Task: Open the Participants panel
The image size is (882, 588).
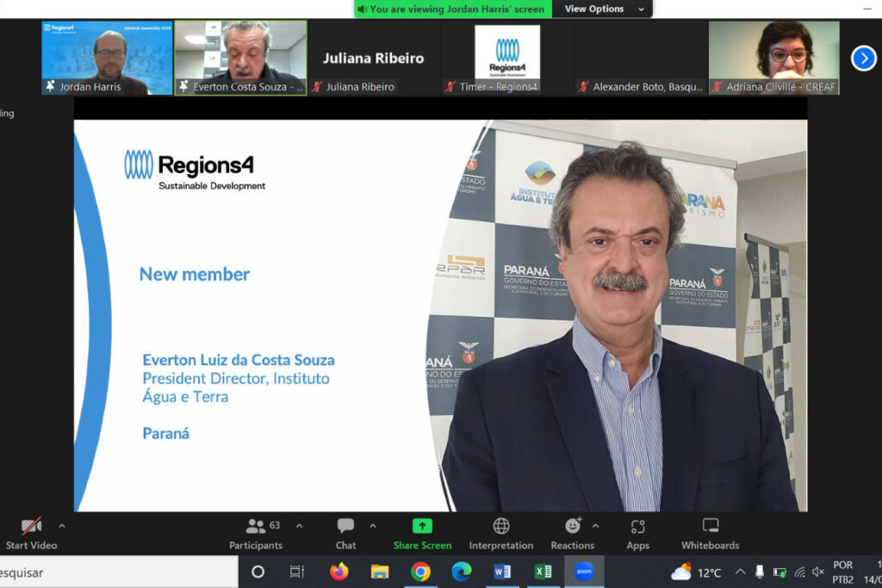Action: [256, 526]
